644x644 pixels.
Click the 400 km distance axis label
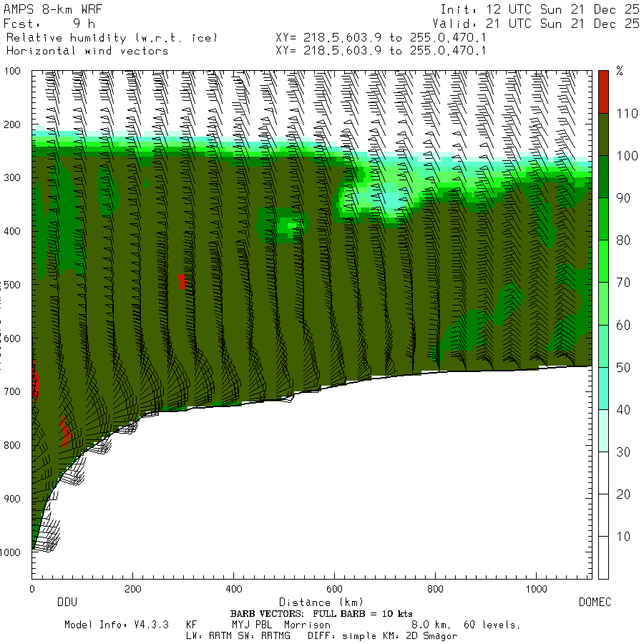click(x=234, y=589)
